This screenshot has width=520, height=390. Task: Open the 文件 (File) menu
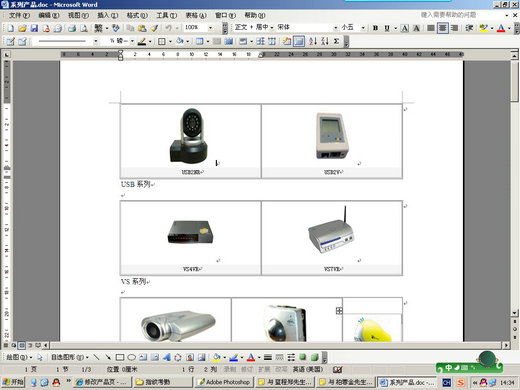19,15
